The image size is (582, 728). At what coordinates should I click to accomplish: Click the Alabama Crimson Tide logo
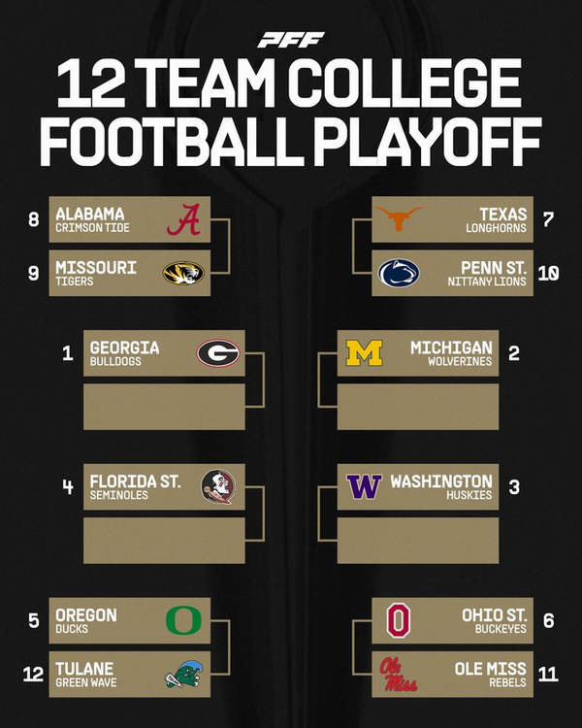[x=183, y=220]
